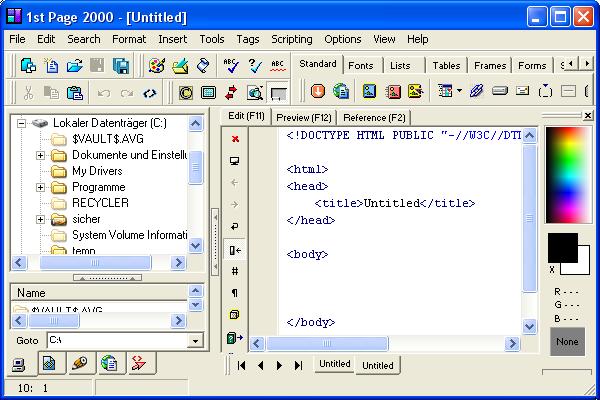The height and width of the screenshot is (400, 600).
Task: Click the Save all disks icon
Action: tap(121, 66)
